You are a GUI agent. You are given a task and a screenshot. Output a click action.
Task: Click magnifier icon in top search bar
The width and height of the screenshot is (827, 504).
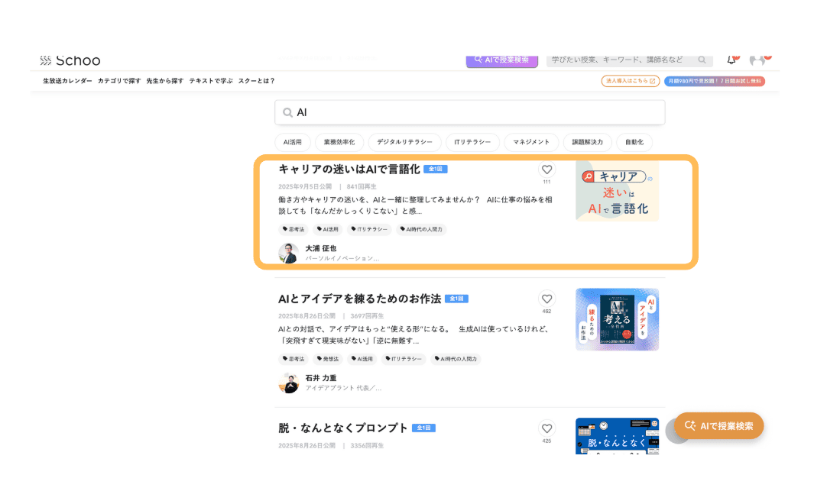point(702,60)
